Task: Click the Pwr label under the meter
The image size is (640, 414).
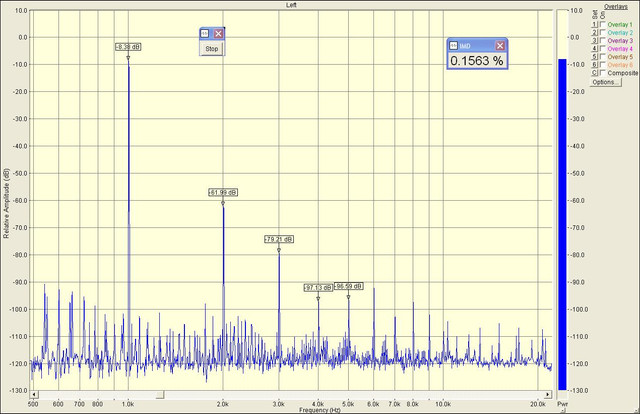Action: tap(562, 404)
